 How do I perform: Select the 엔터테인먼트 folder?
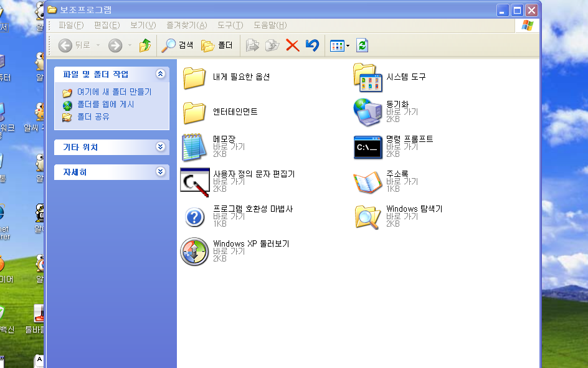coord(220,113)
